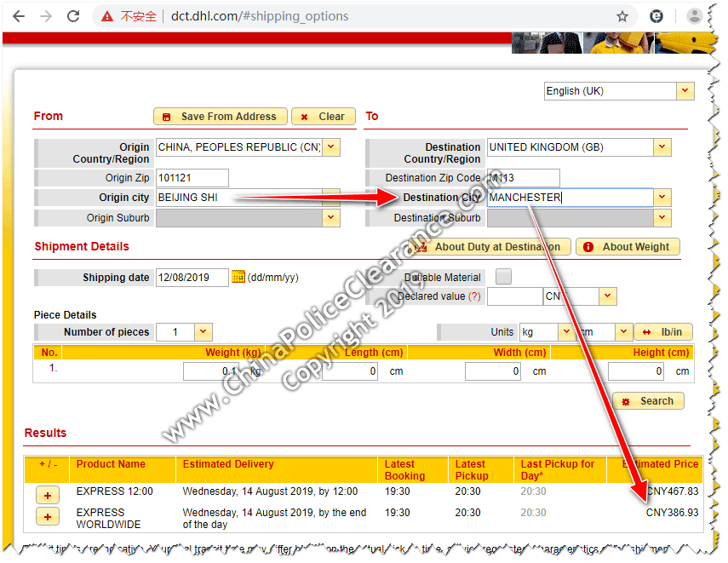Reload the page with the refresh icon
This screenshot has height=563, width=728.
(73, 16)
